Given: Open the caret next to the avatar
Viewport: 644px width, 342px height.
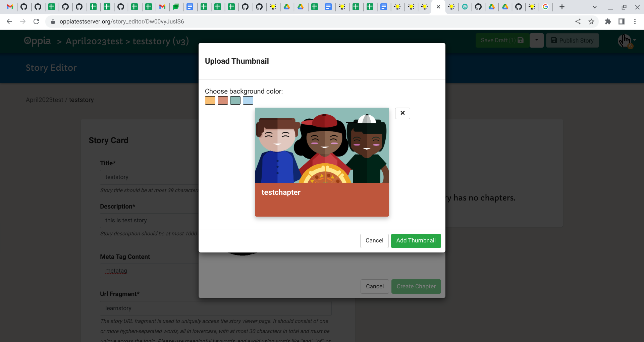Looking at the screenshot, I should [x=633, y=41].
